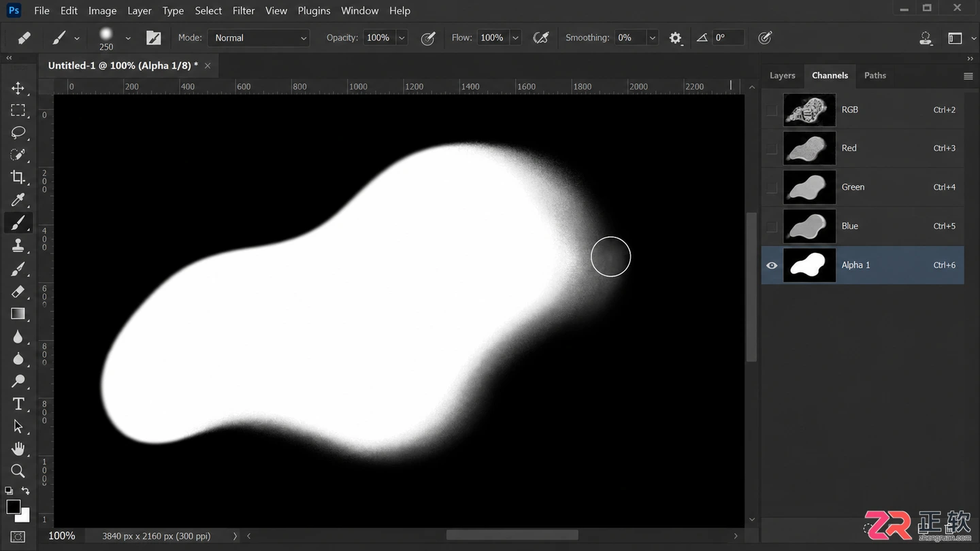
Task: Show the Blue channel visibility box
Action: [x=772, y=227]
